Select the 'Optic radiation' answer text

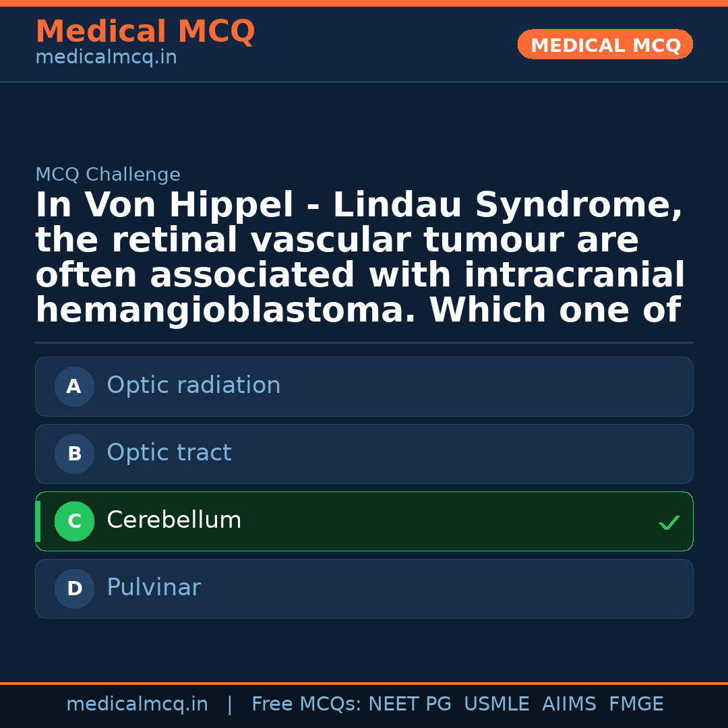tap(193, 386)
